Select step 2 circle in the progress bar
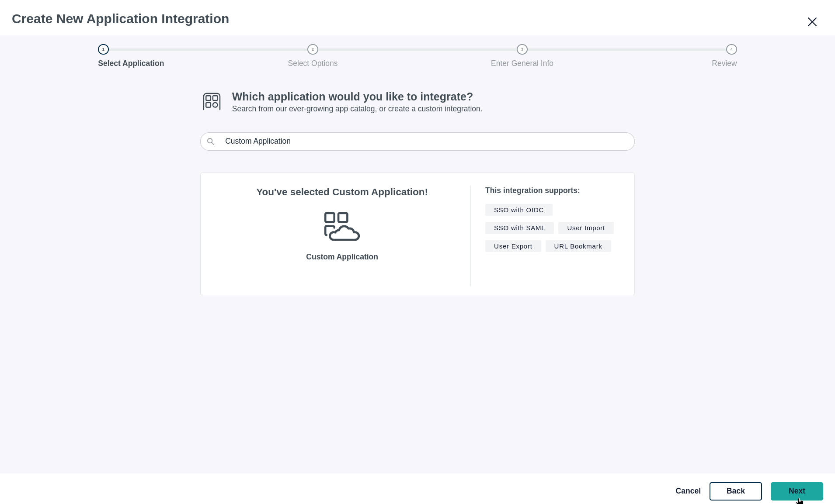This screenshot has height=504, width=835. tap(313, 49)
